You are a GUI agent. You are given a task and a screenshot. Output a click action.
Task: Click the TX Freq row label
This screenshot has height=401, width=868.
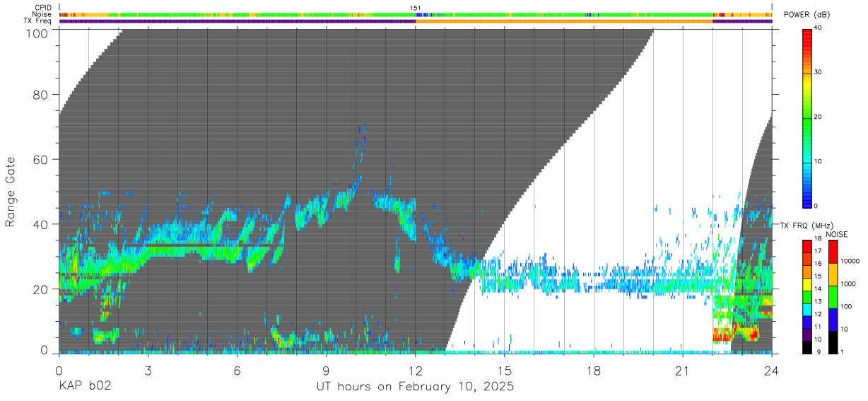pyautogui.click(x=38, y=21)
